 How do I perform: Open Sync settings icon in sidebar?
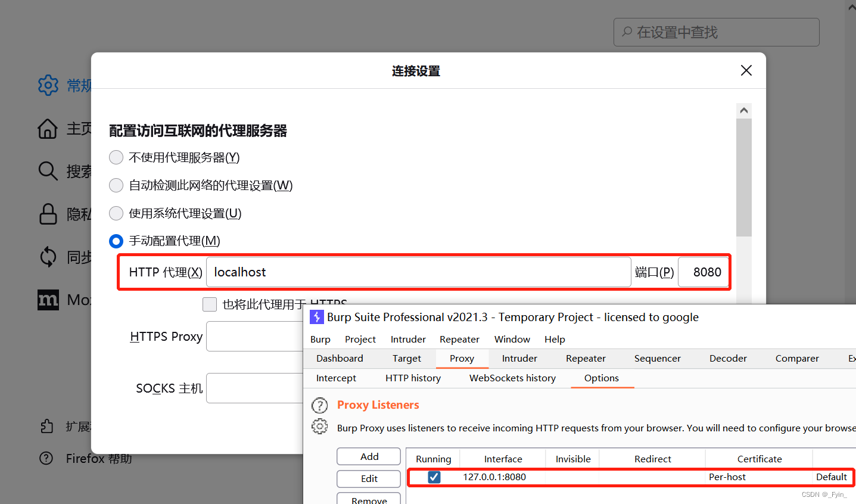pyautogui.click(x=48, y=257)
